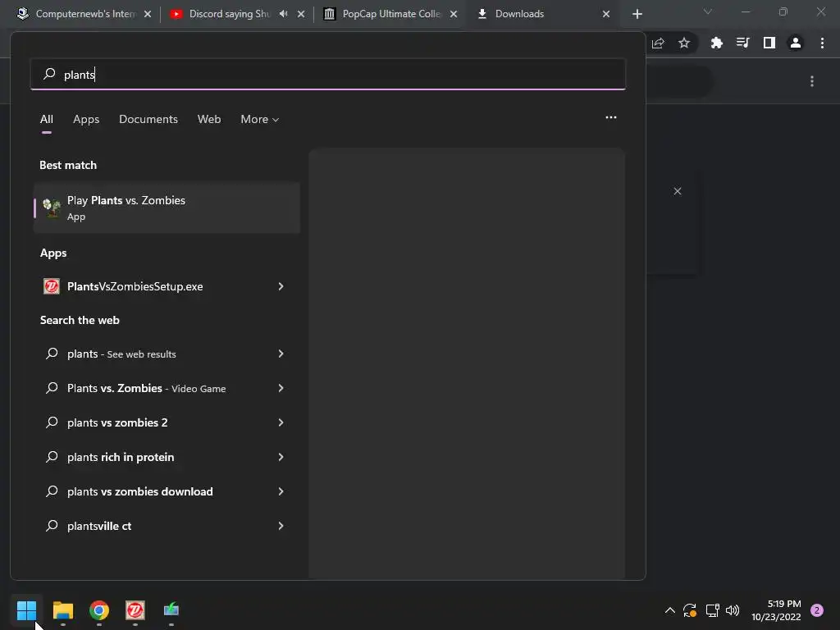Open the 'plantsville ct' web suggestion
Viewport: 840px width, 630px height.
[x=167, y=526]
